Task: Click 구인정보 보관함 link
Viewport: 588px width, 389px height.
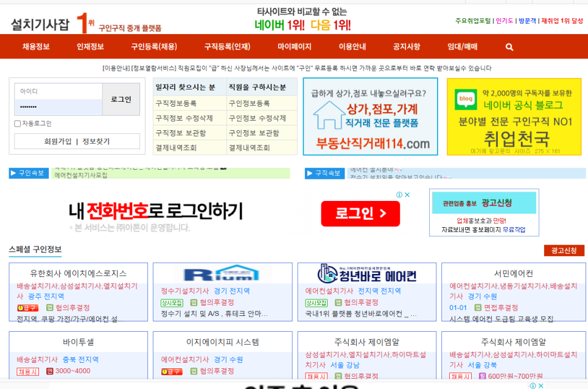Action: tap(254, 133)
